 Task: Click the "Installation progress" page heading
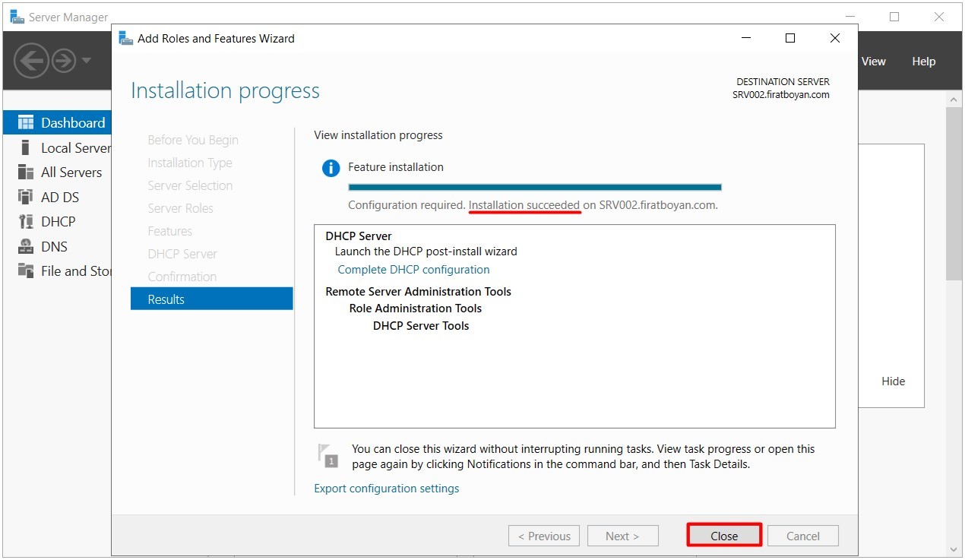coord(226,90)
